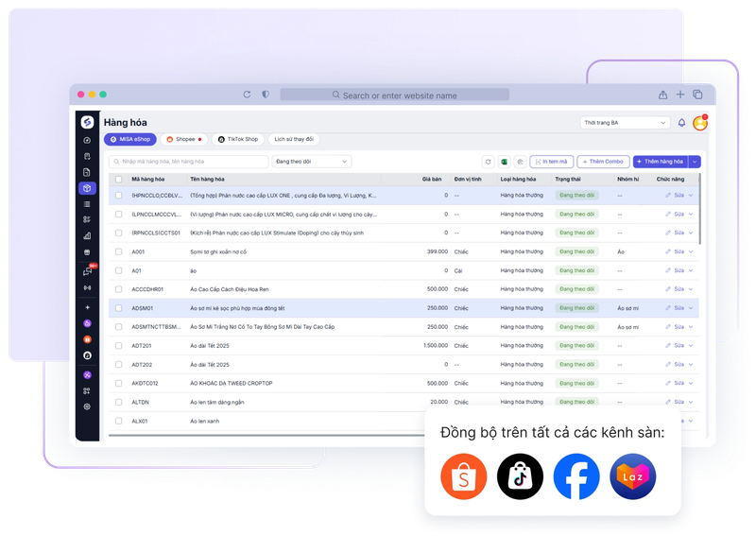The height and width of the screenshot is (536, 756).
Task: Sort by Giá bán column header
Action: tap(432, 179)
